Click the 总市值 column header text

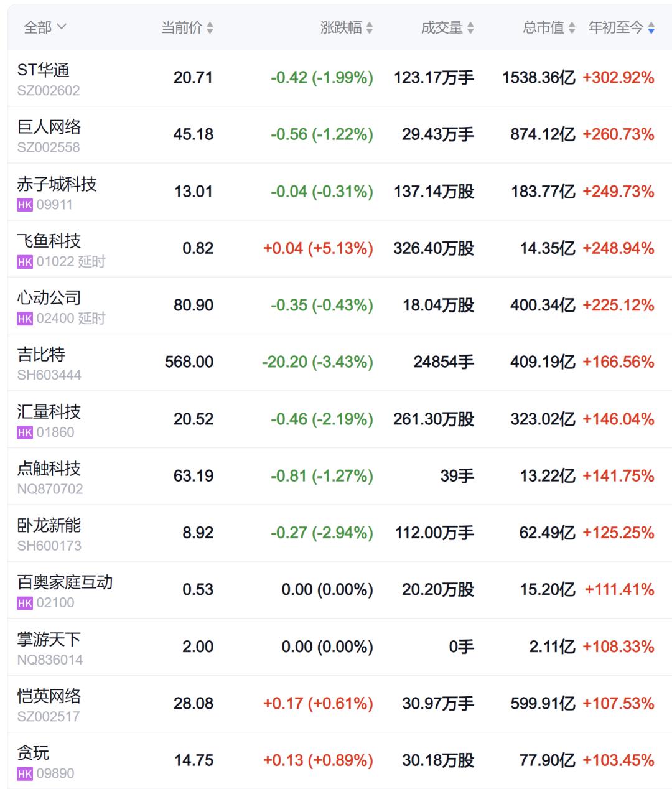coord(543,27)
